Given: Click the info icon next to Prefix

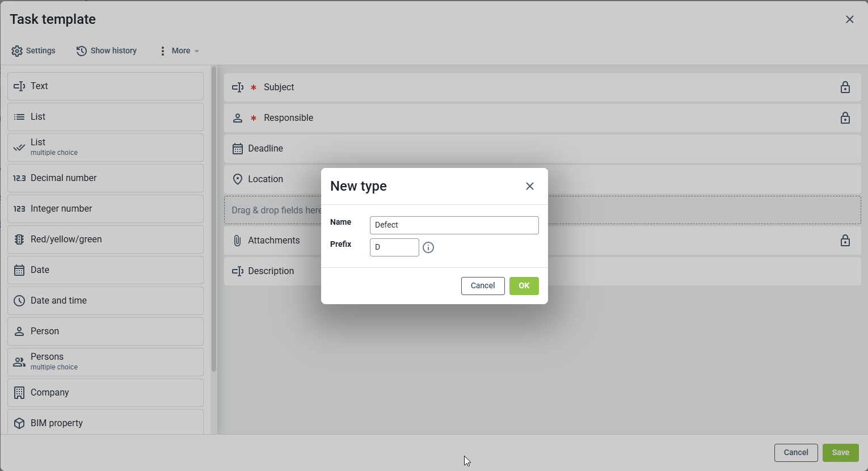Looking at the screenshot, I should coord(428,247).
